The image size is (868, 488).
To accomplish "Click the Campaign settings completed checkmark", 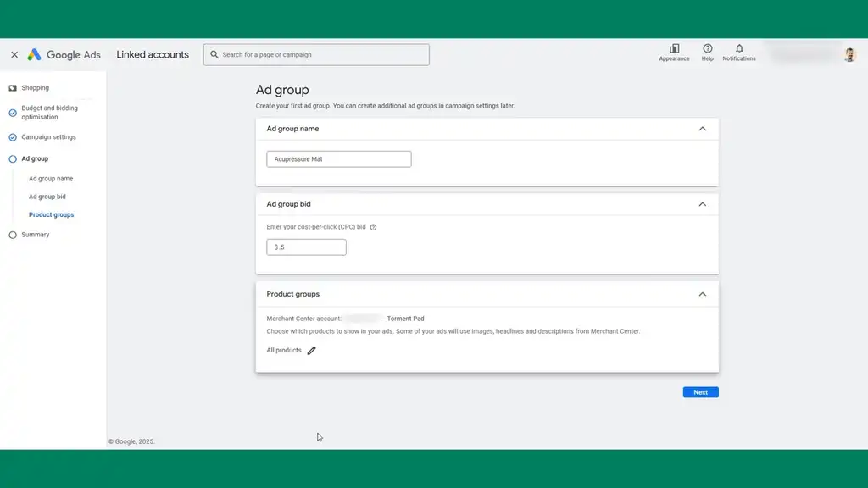I will click(11, 136).
